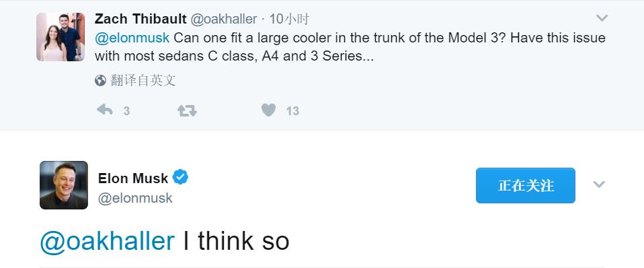Like Zach Thibault's tweet with the heart icon

(x=269, y=110)
